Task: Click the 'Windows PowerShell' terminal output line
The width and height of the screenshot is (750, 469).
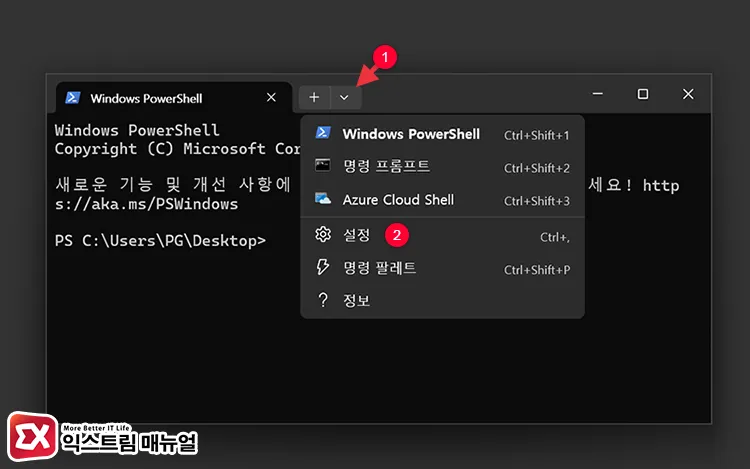Action: [x=137, y=130]
